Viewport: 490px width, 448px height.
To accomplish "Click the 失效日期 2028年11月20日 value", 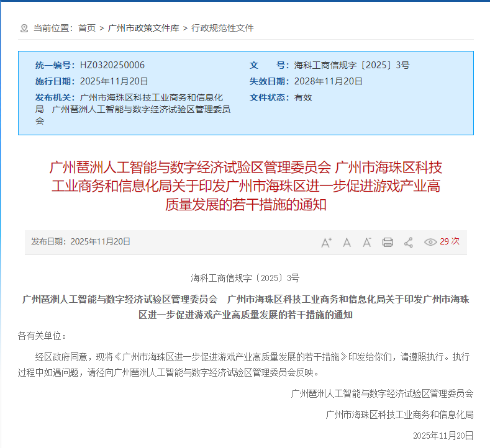I will click(x=329, y=81).
